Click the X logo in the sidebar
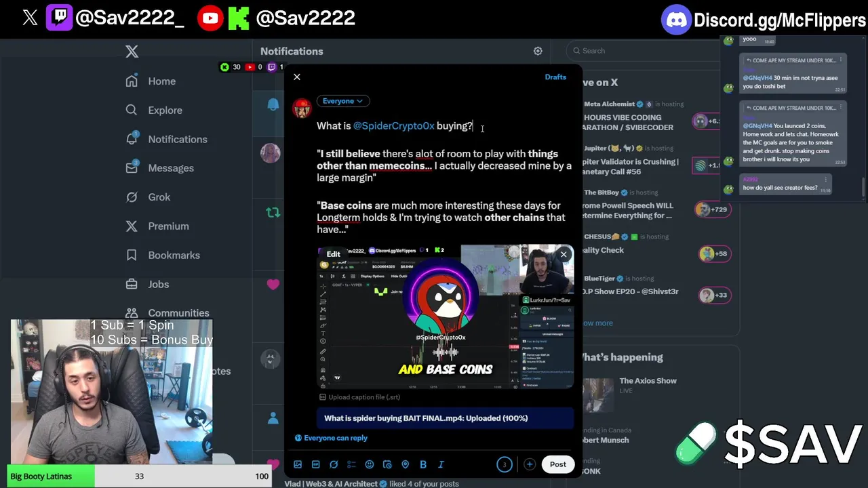 coord(132,52)
